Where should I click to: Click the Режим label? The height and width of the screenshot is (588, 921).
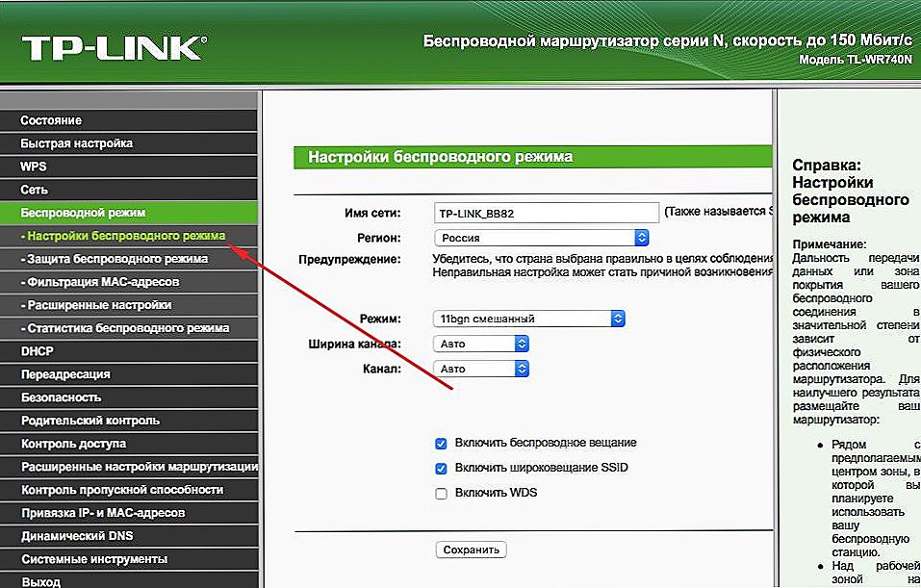(x=380, y=319)
